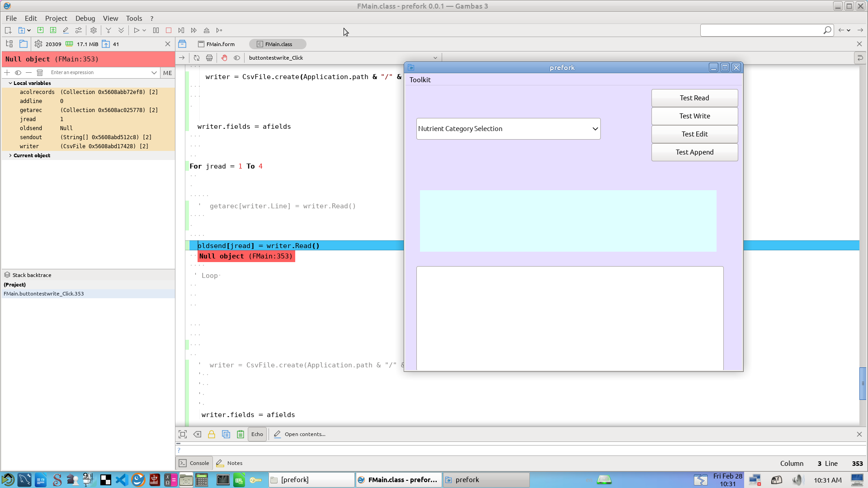Toggle the console lock icon

[x=212, y=434]
